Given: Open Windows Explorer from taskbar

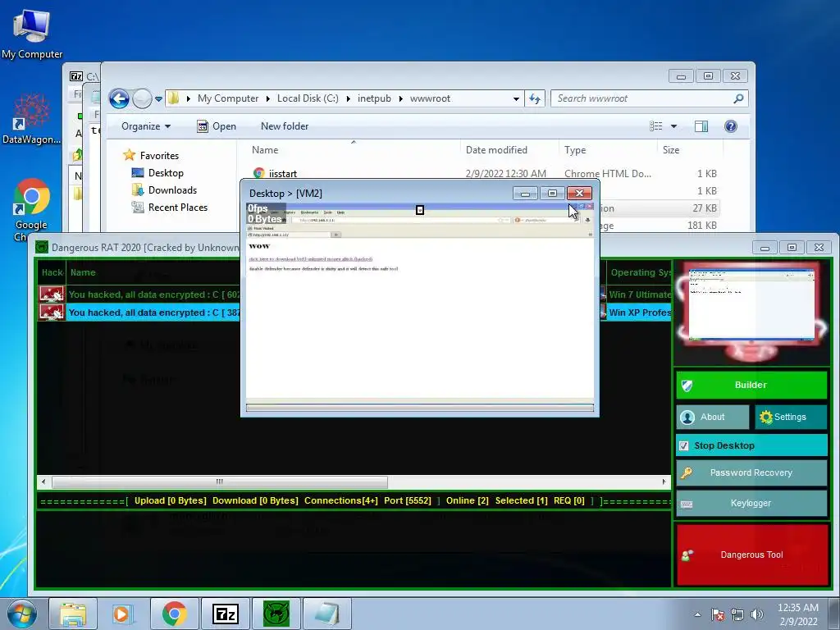Looking at the screenshot, I should coord(73,614).
